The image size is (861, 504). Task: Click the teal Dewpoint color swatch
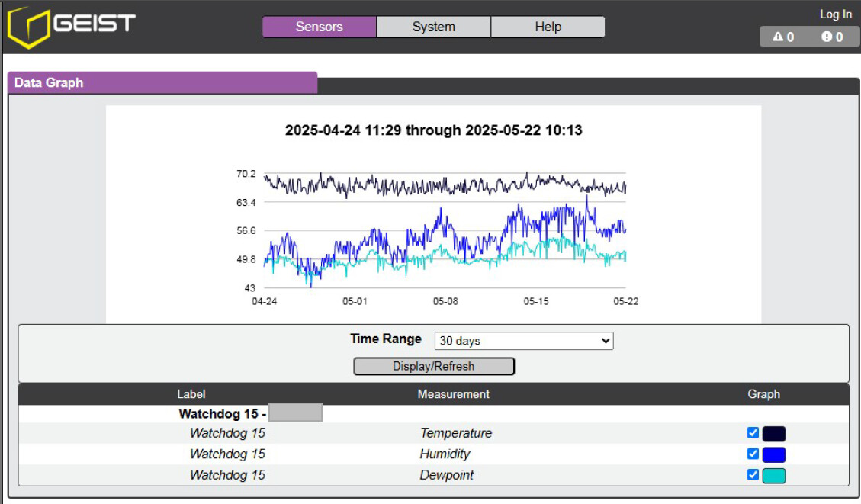coord(773,474)
